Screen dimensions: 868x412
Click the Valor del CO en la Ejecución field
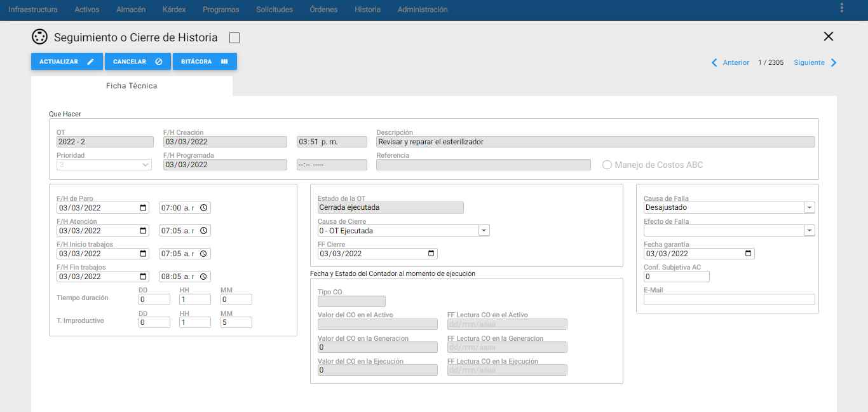point(377,370)
